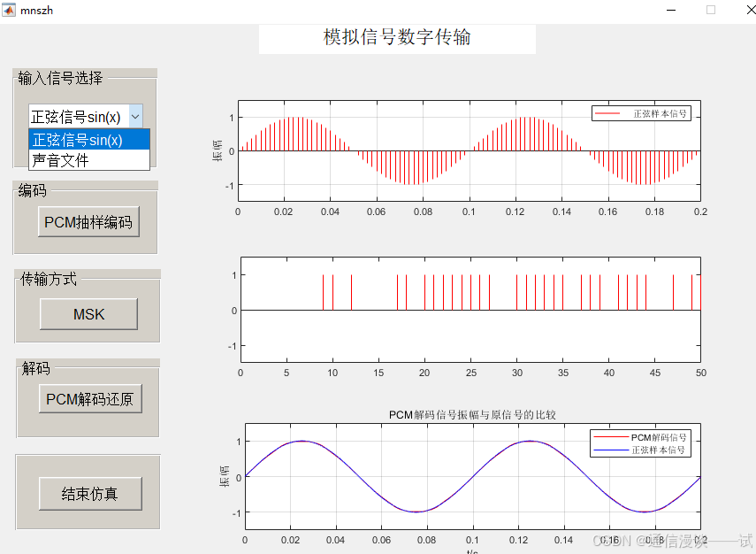Click the 振幅 y-axis label of bottom plot
Image resolution: width=756 pixels, height=554 pixels.
[x=225, y=476]
